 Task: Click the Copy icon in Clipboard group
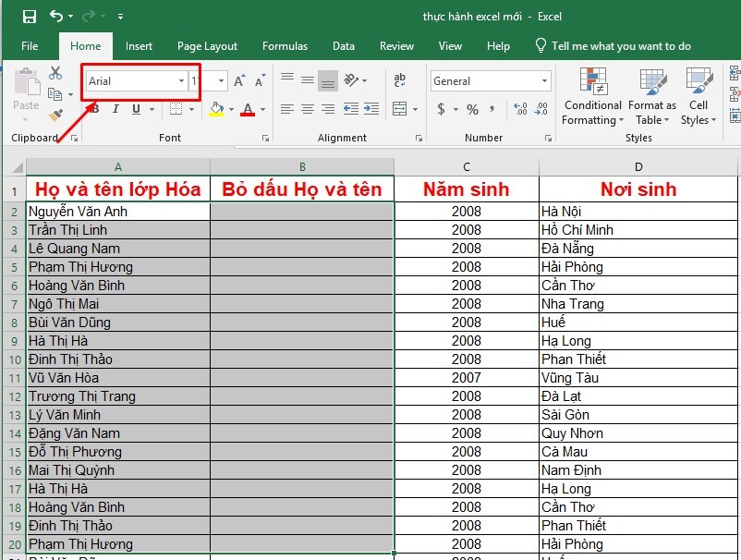[56, 92]
